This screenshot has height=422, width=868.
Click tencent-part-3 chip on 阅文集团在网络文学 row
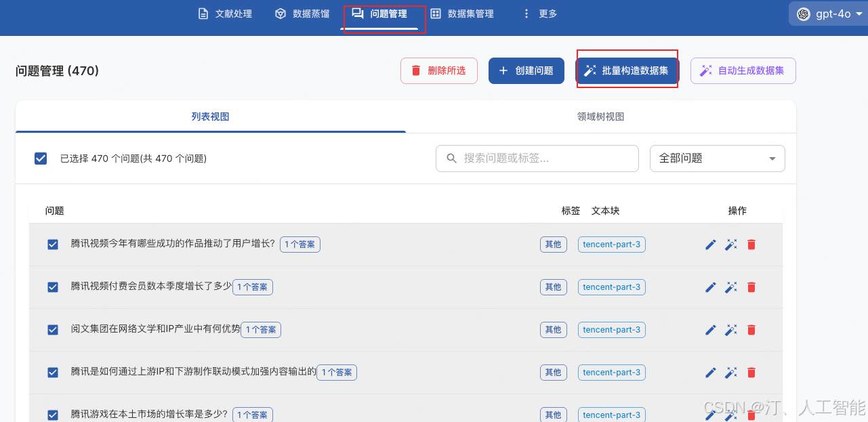click(612, 330)
